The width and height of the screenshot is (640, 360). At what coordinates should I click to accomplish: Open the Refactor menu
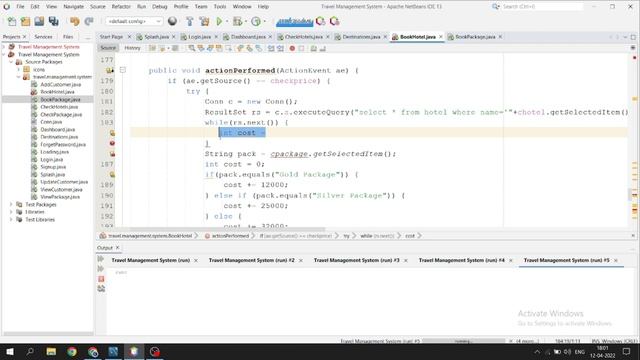coord(121,7)
